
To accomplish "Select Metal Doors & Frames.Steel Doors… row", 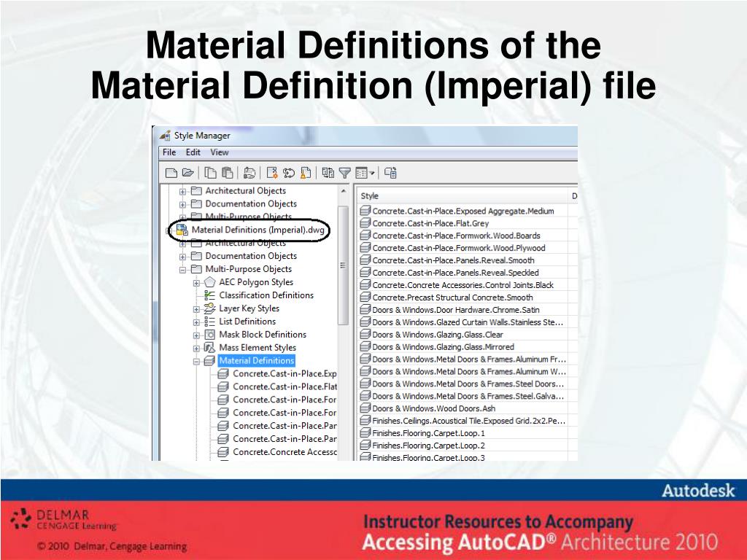I will click(463, 384).
